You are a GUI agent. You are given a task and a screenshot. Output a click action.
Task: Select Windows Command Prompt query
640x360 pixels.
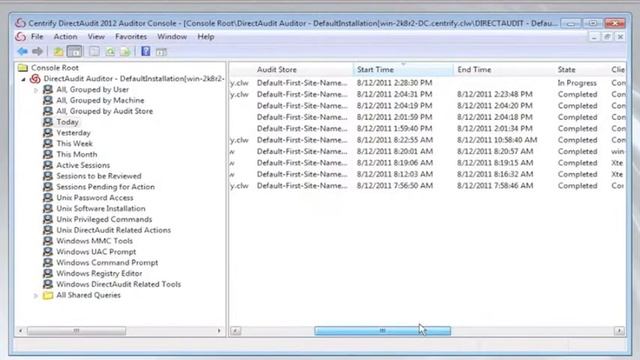[107, 262]
